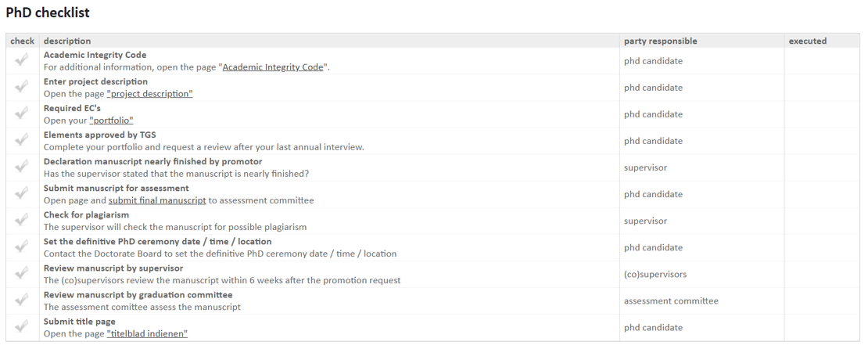868x349 pixels.
Task: Click checkmark for Review manuscript by graduation committee
Action: (22, 300)
